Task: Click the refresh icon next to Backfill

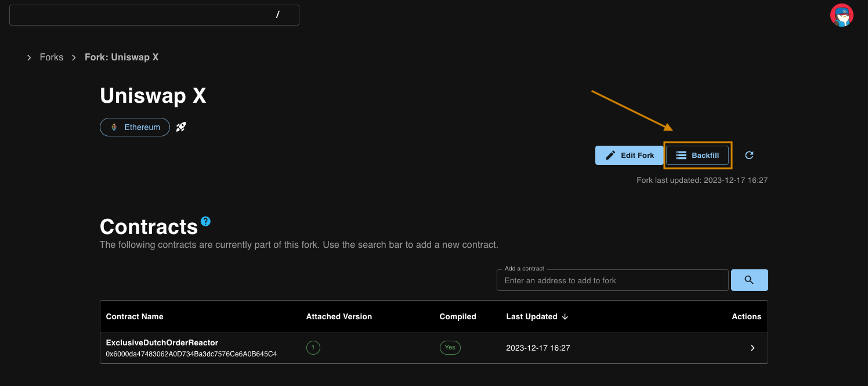Action: [749, 155]
